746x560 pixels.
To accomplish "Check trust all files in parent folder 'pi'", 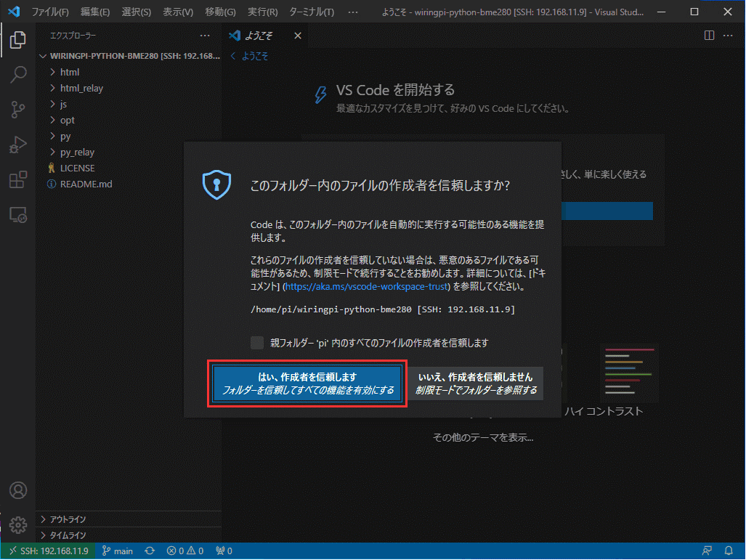I will (257, 343).
